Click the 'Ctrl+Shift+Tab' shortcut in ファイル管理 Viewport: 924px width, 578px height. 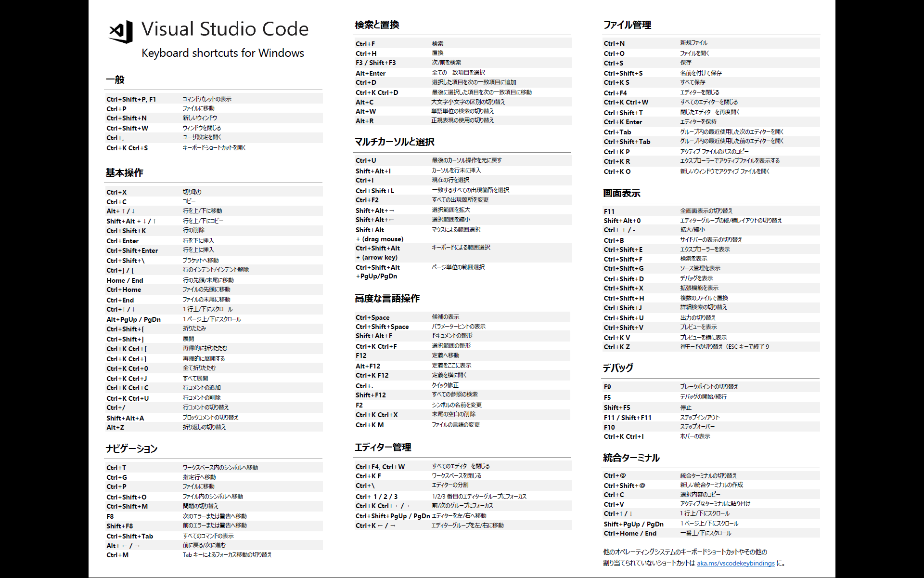627,142
